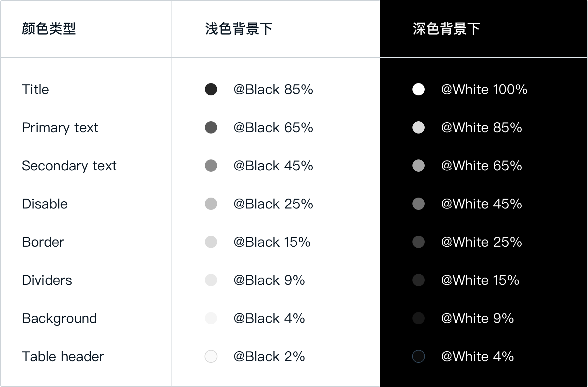588x387 pixels.
Task: Select the White 100% color dot
Action: (419, 89)
